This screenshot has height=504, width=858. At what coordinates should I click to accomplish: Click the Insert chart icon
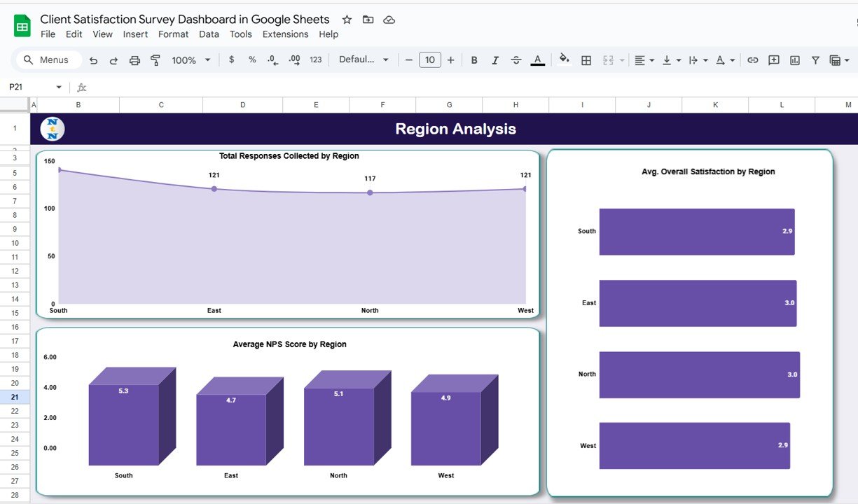point(794,60)
